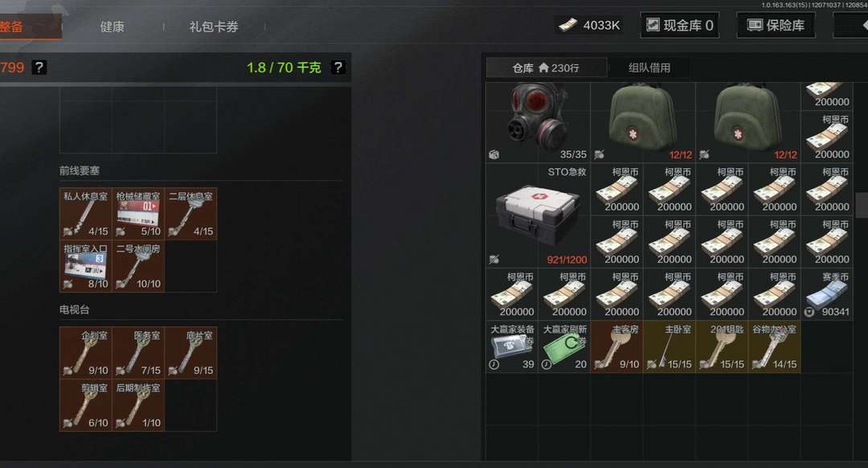Image resolution: width=868 pixels, height=468 pixels.
Task: Pick the 大赢家刷新券 green voucher
Action: pos(564,347)
